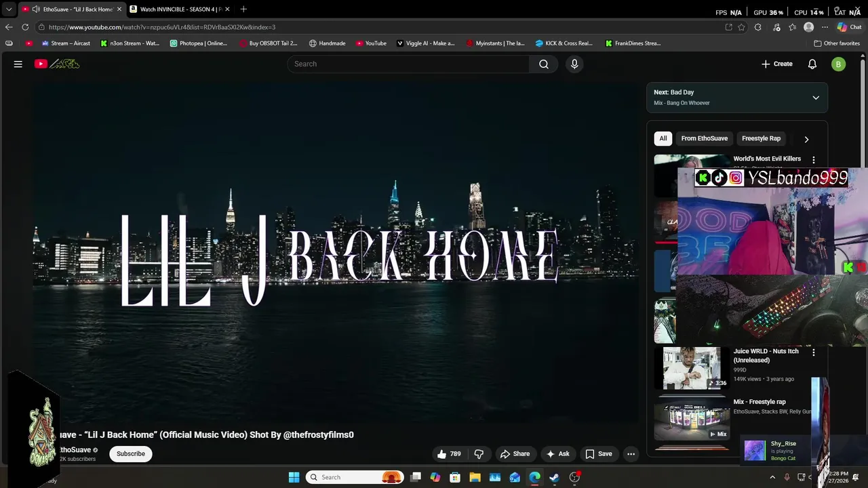Expand the Next: Bad Day playlist panel

(816, 98)
